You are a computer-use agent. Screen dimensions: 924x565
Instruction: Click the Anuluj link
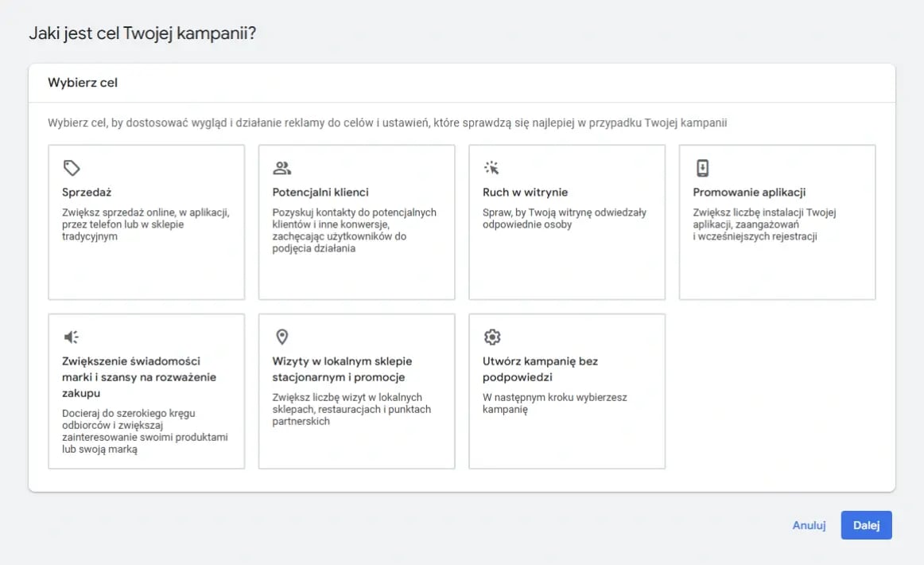(809, 525)
